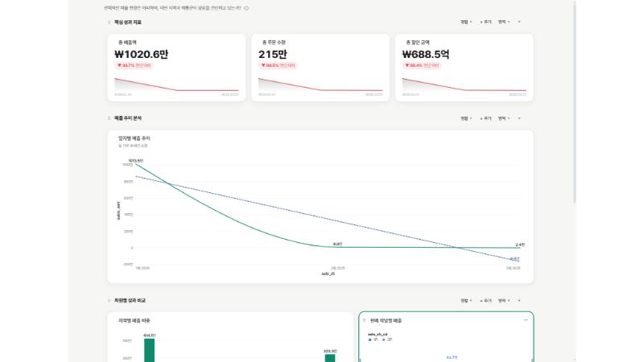This screenshot has height=362, width=644.
Task: Expand the trailing caret of 핵심 성과 지표 section
Action: tap(519, 22)
